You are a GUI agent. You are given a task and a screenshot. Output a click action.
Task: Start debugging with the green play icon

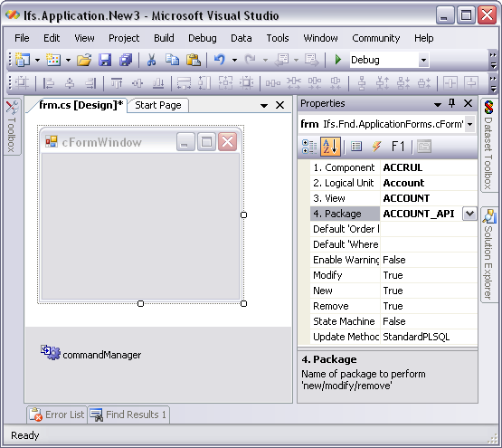point(337,60)
